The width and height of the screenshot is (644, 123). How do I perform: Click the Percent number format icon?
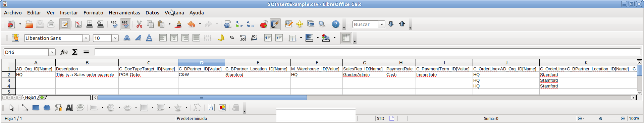(232, 38)
